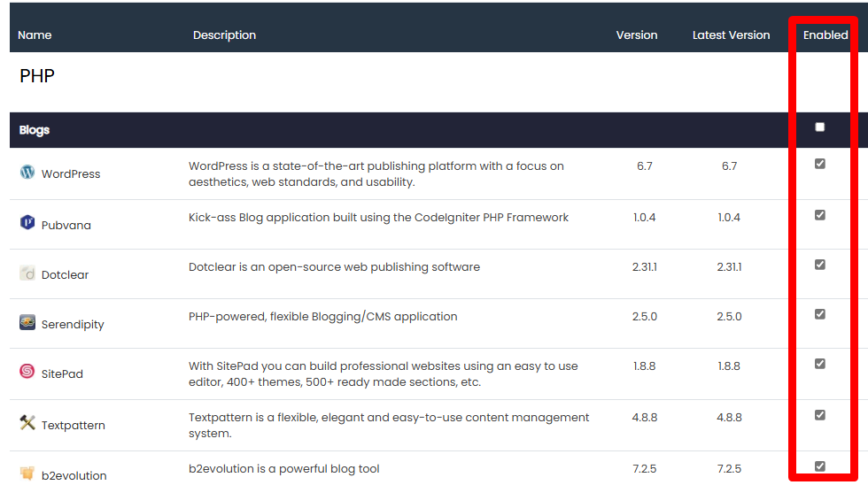Viewport: 868px width, 485px height.
Task: Click b2evolution Latest Version 7.2.5
Action: [729, 468]
